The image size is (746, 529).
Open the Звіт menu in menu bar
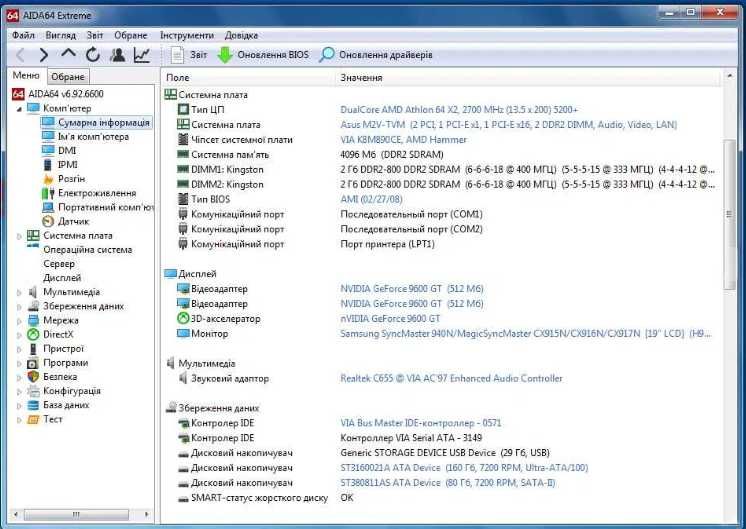point(95,35)
